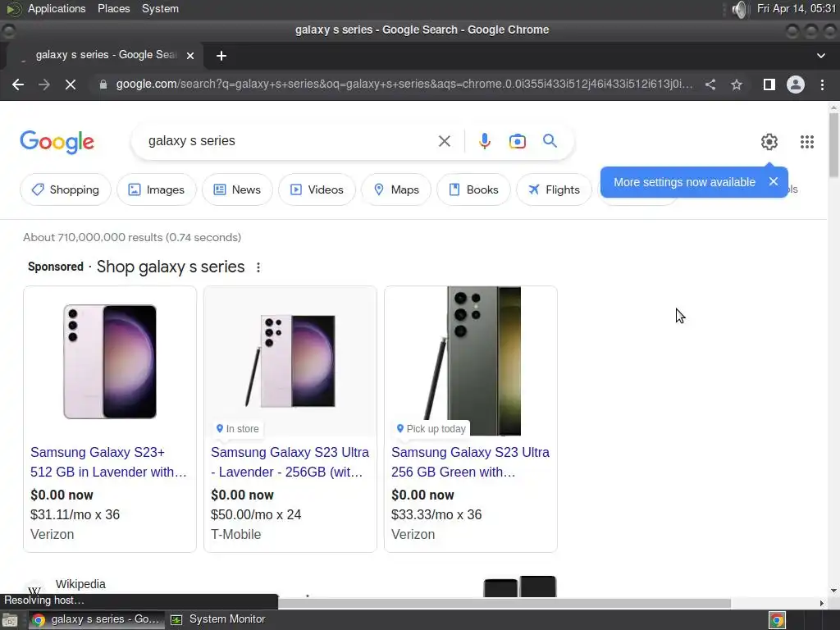Image resolution: width=840 pixels, height=630 pixels.
Task: Start voice search with the microphone
Action: pyautogui.click(x=484, y=141)
